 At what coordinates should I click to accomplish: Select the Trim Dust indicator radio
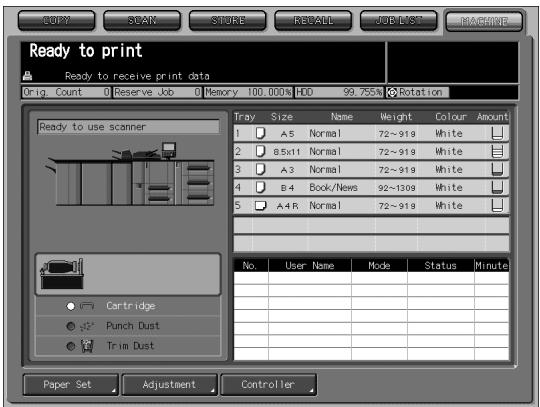[x=71, y=346]
